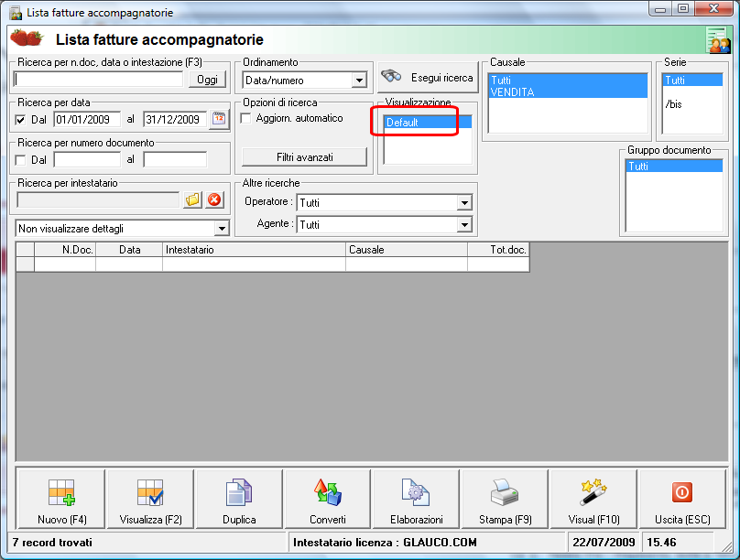Click the users icon in header corner

718,40
